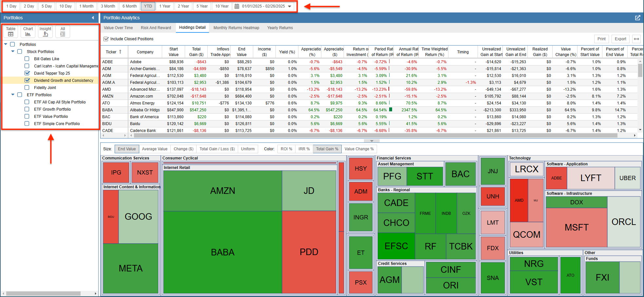644x297 pixels.
Task: Select the YTD time range
Action: click(148, 6)
